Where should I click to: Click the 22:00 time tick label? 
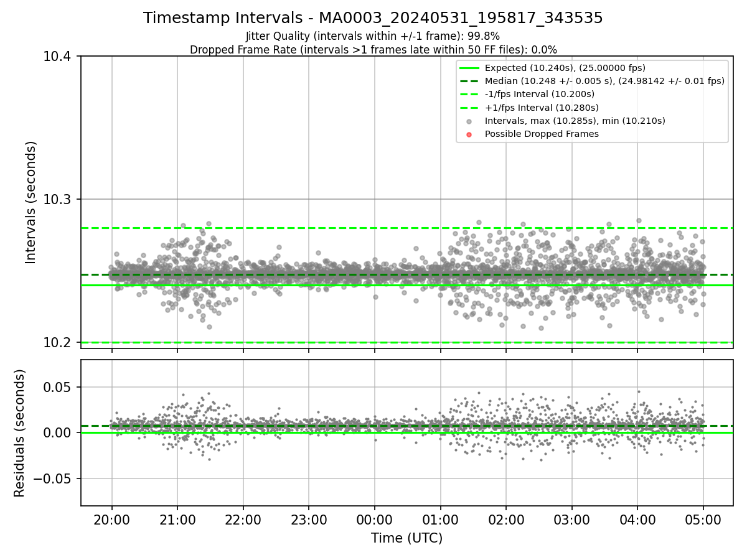tap(243, 520)
